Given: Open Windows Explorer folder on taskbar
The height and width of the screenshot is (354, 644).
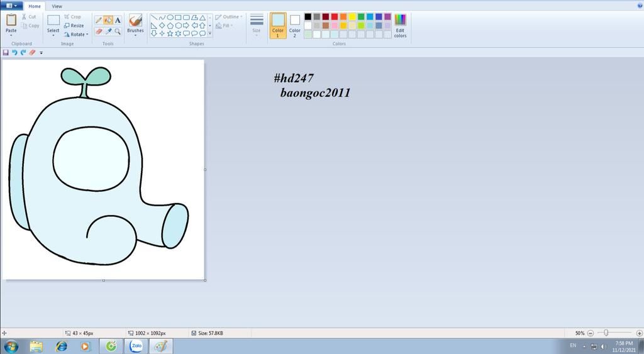Looking at the screenshot, I should tap(36, 346).
